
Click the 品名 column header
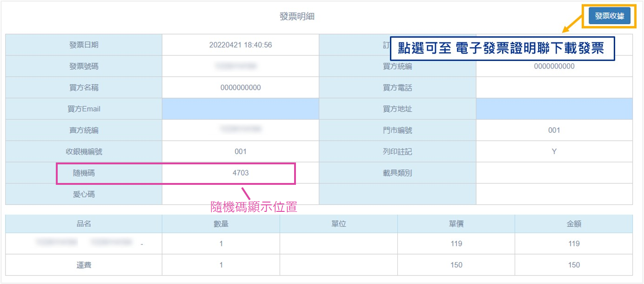[x=84, y=223]
